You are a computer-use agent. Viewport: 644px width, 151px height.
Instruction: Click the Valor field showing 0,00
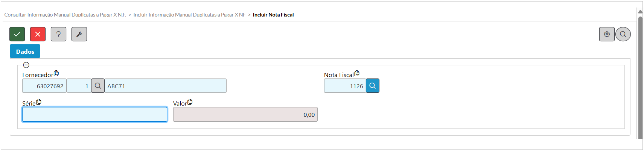[x=245, y=115]
